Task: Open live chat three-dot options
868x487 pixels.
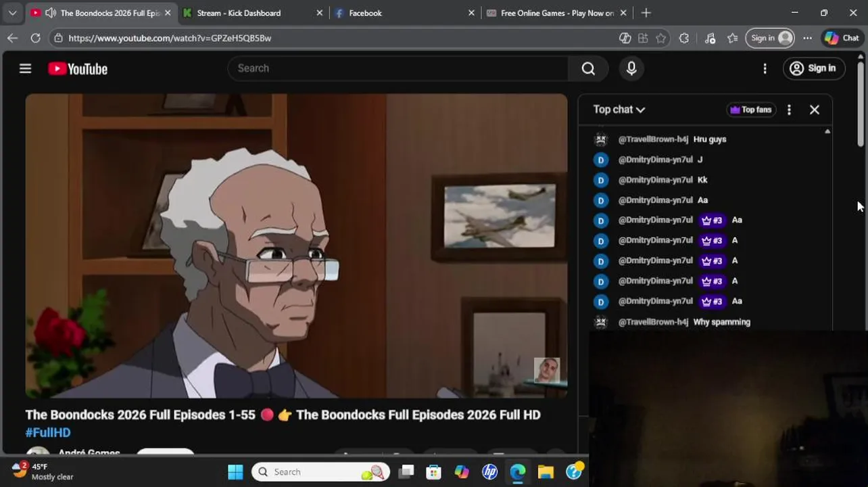Action: [x=789, y=110]
